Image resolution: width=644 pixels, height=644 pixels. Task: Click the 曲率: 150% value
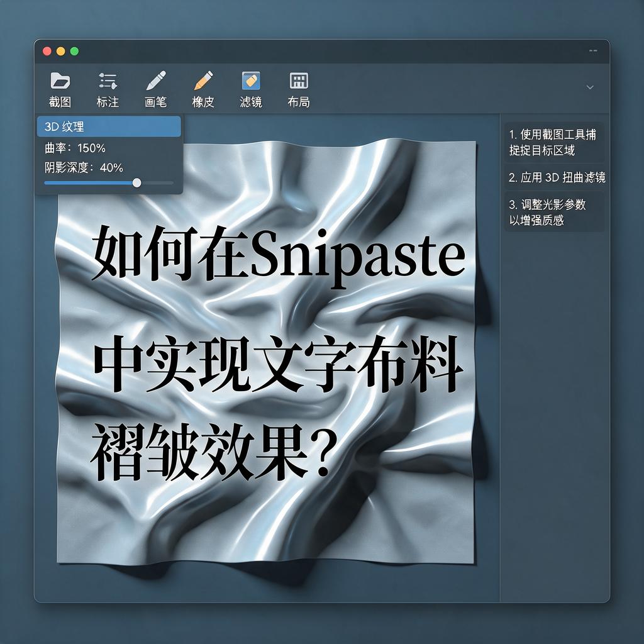[x=75, y=148]
